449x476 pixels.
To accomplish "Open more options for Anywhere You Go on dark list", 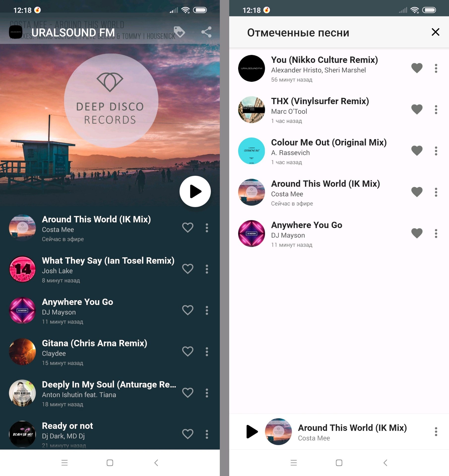I will pos(207,310).
